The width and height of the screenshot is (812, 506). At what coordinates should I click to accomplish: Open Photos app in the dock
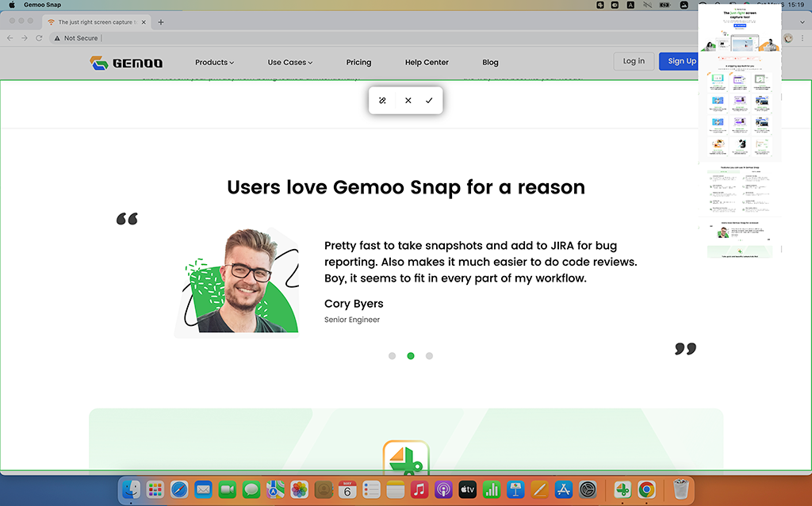pyautogui.click(x=299, y=489)
